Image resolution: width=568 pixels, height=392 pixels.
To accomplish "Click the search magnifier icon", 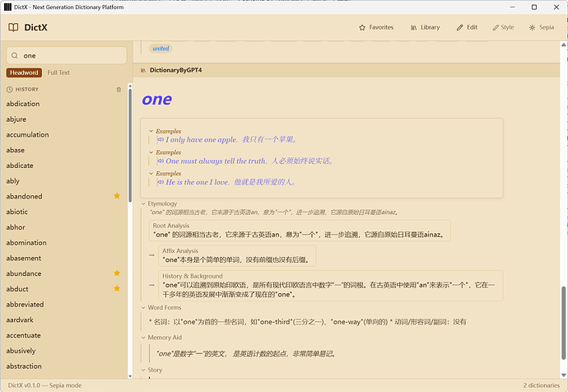I will pos(15,56).
